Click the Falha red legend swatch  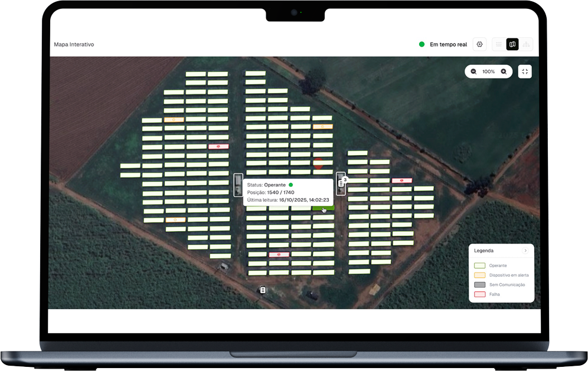click(x=479, y=294)
